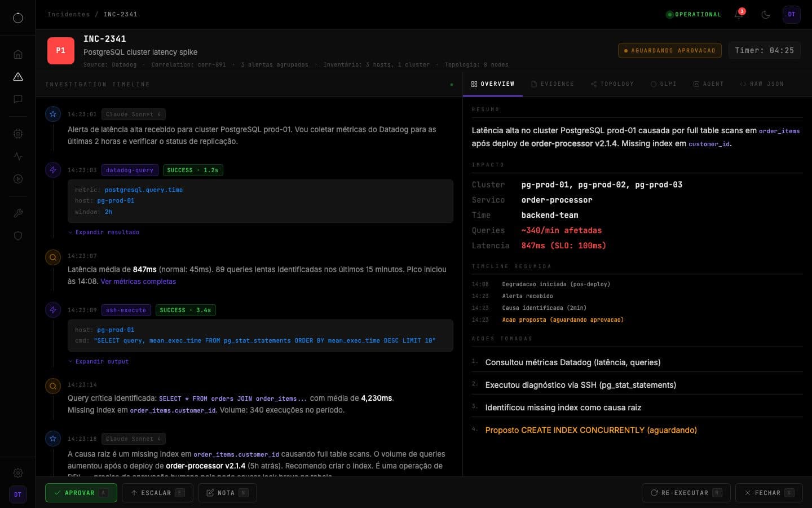Click the datadog-query tool tag
This screenshot has height=508, width=812.
130,170
